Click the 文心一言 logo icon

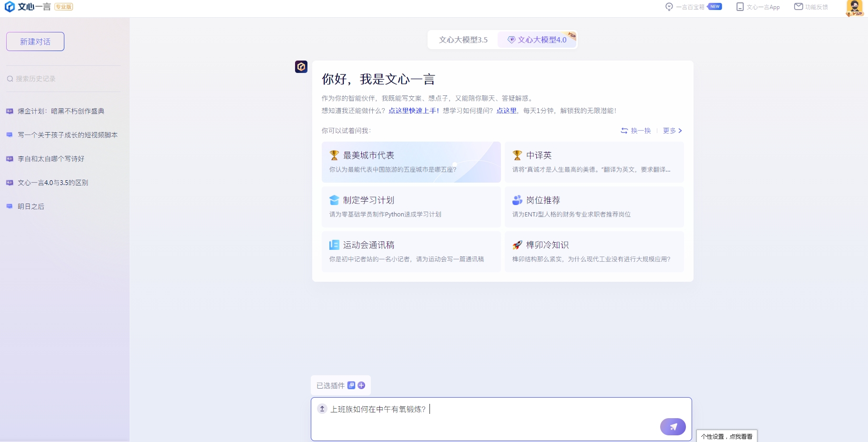tap(10, 7)
